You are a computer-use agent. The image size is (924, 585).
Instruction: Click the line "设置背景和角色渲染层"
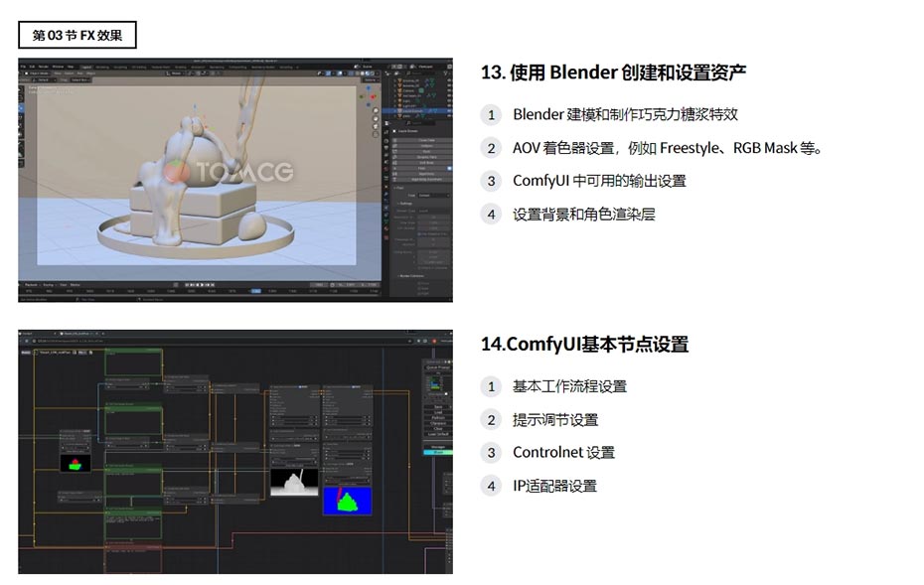(584, 215)
